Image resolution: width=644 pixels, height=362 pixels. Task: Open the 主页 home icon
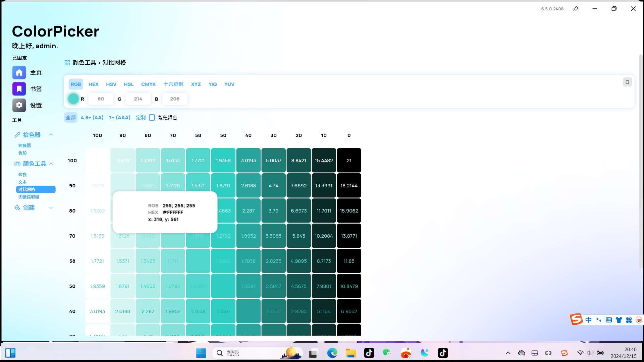click(19, 72)
